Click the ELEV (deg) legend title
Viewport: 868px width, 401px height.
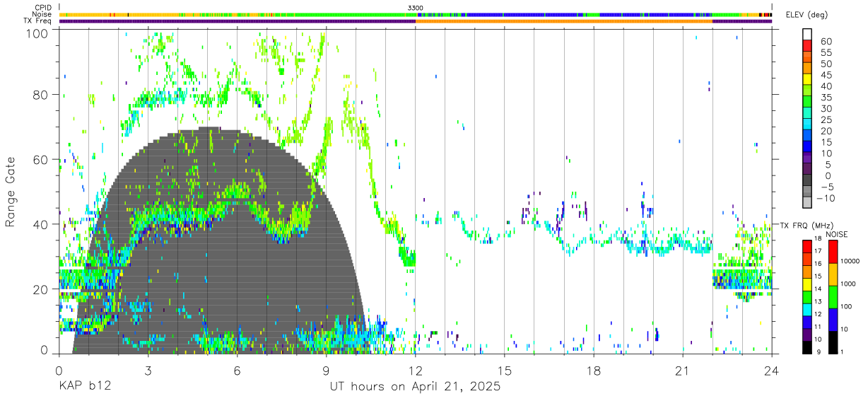click(807, 15)
